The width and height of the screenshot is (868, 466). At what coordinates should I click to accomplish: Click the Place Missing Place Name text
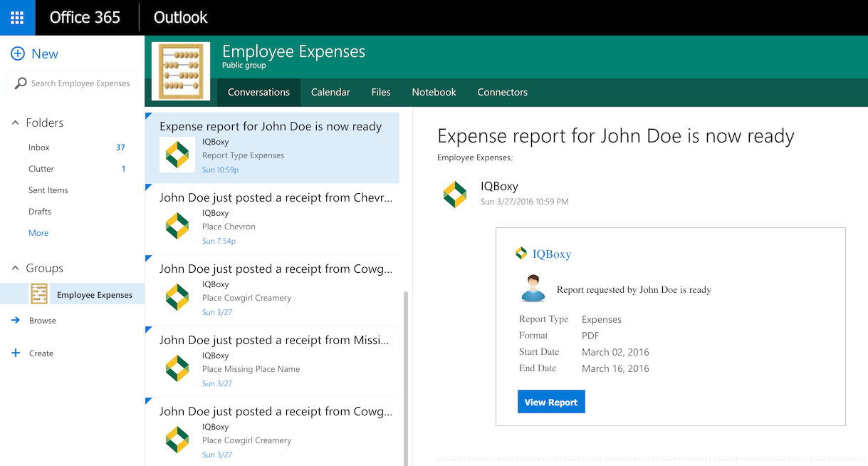point(251,369)
